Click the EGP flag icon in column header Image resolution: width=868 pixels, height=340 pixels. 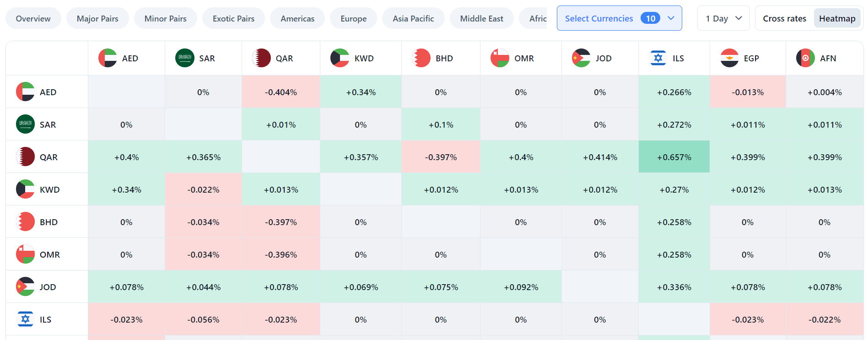(x=729, y=58)
